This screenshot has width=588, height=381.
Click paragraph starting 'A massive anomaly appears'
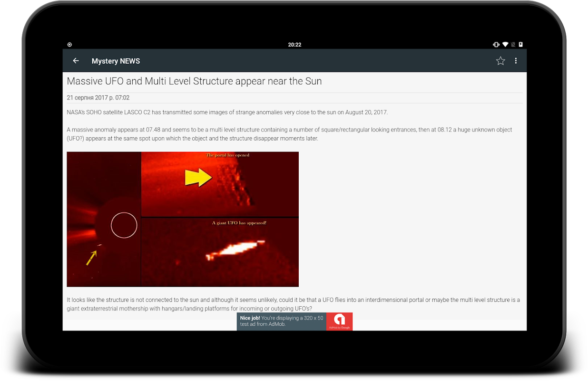pyautogui.click(x=289, y=134)
